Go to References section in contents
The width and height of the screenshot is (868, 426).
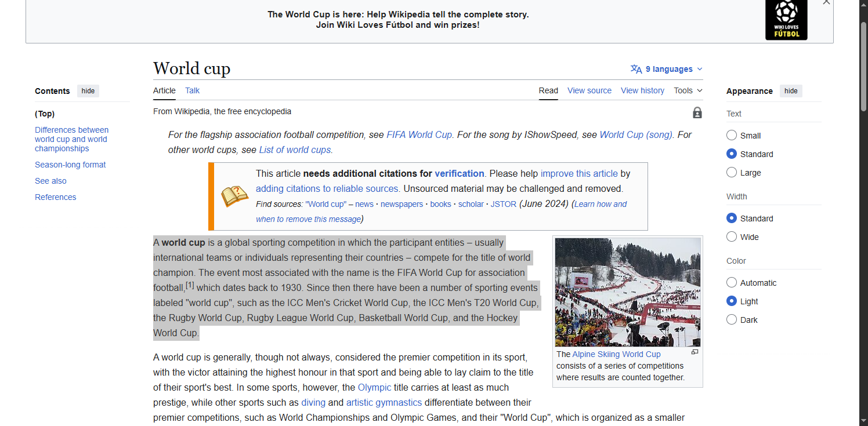coord(56,197)
